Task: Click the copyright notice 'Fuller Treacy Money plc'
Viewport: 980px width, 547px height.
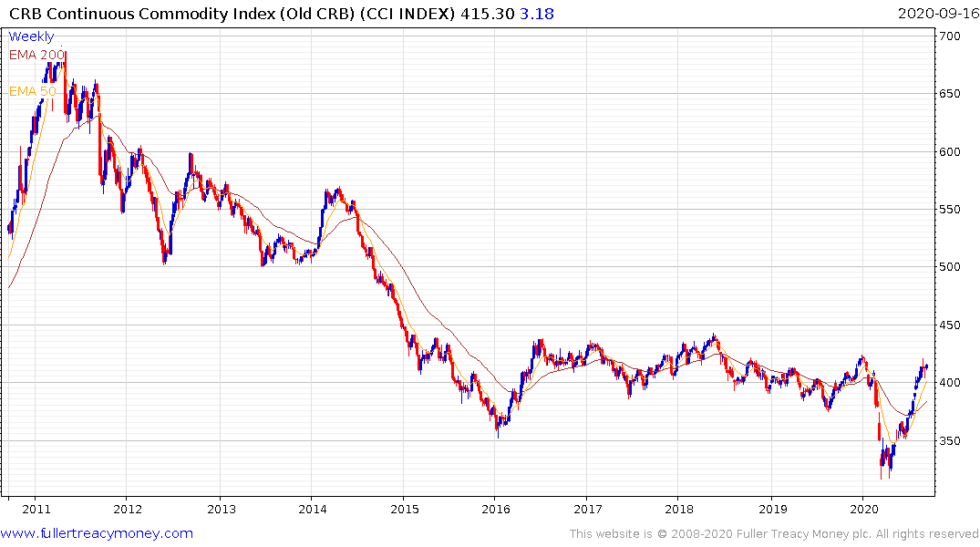Action: (804, 534)
